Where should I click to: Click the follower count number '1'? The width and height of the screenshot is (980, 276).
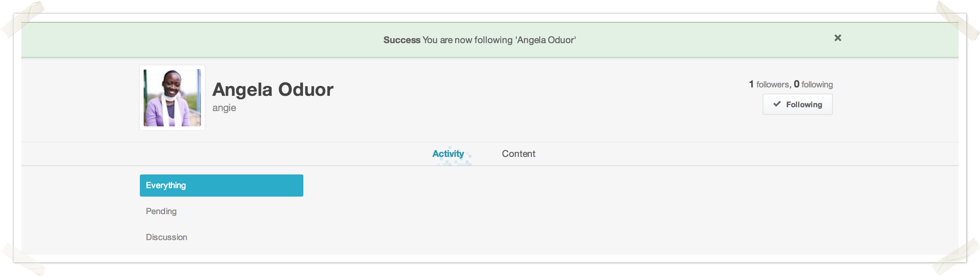[x=751, y=84]
